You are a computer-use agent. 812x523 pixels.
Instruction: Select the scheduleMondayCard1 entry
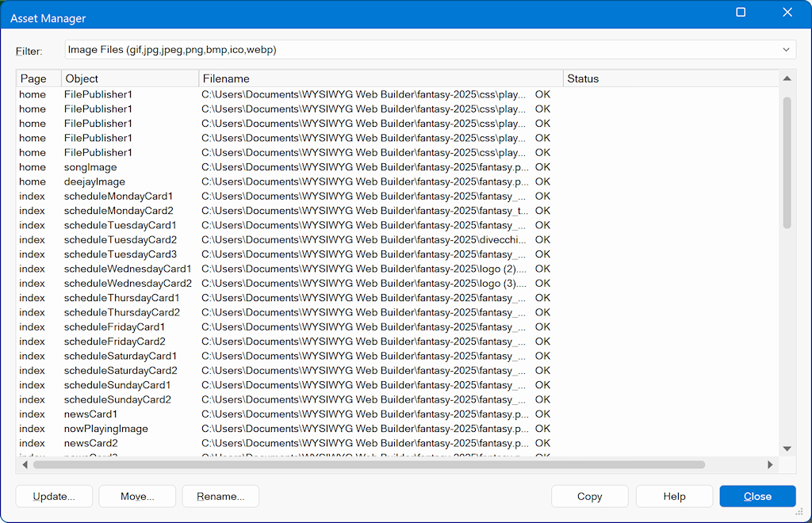pos(118,196)
